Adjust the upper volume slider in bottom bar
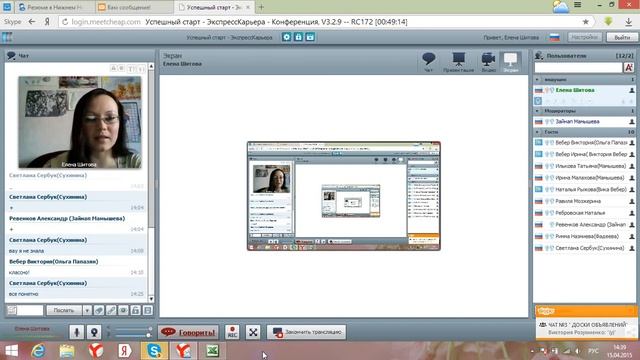 pyautogui.click(x=132, y=328)
